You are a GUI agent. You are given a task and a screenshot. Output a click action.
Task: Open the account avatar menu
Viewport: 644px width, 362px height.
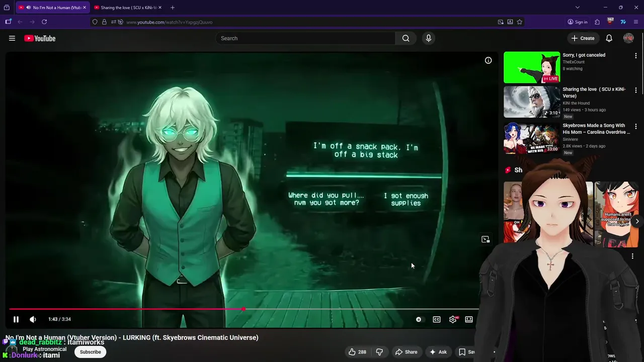coord(628,38)
